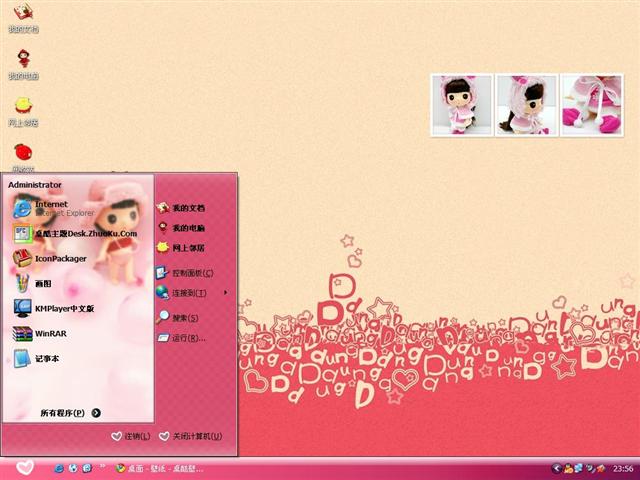Select middle doll photo thumbnail on wallpaper
Screen dimensions: 640x480
pyautogui.click(x=527, y=105)
